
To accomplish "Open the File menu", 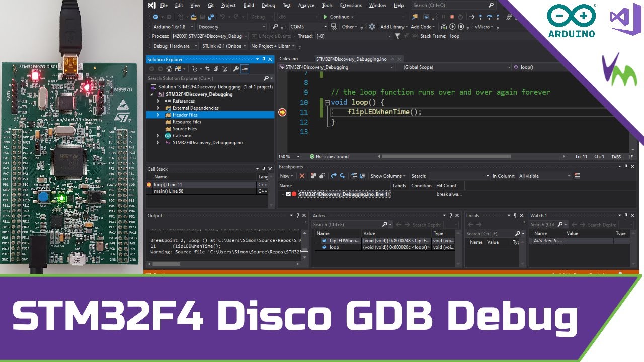I will (164, 5).
